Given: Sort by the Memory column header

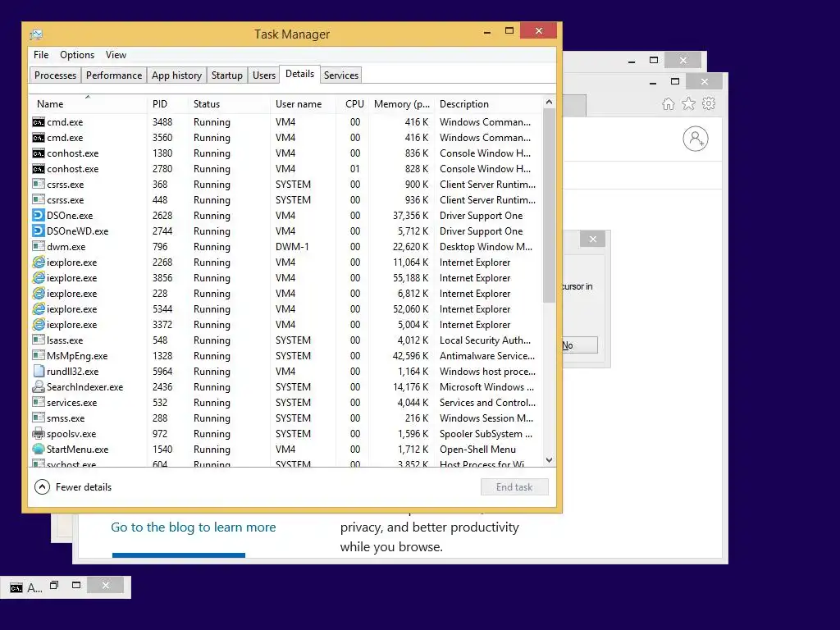Looking at the screenshot, I should (x=401, y=104).
